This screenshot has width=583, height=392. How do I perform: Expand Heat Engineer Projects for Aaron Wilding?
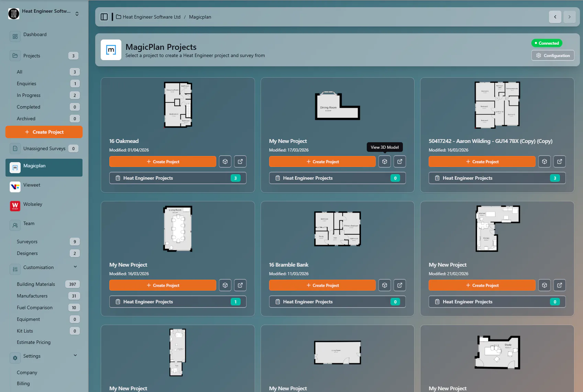[x=497, y=178]
